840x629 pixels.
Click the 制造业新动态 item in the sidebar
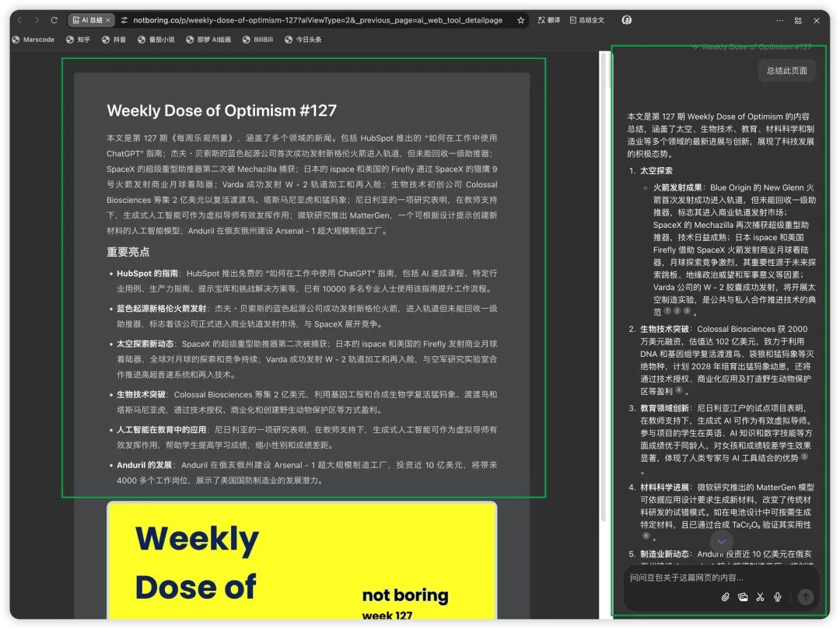(x=664, y=554)
